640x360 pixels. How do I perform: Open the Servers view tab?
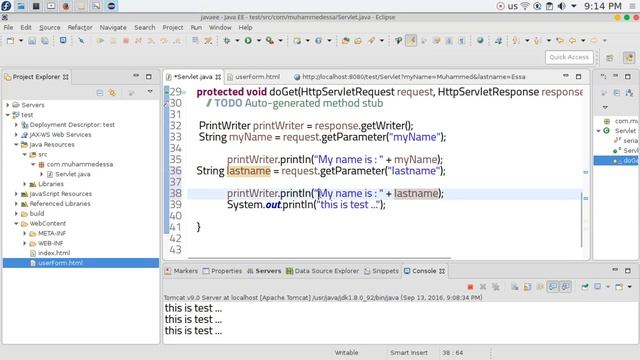pyautogui.click(x=264, y=271)
